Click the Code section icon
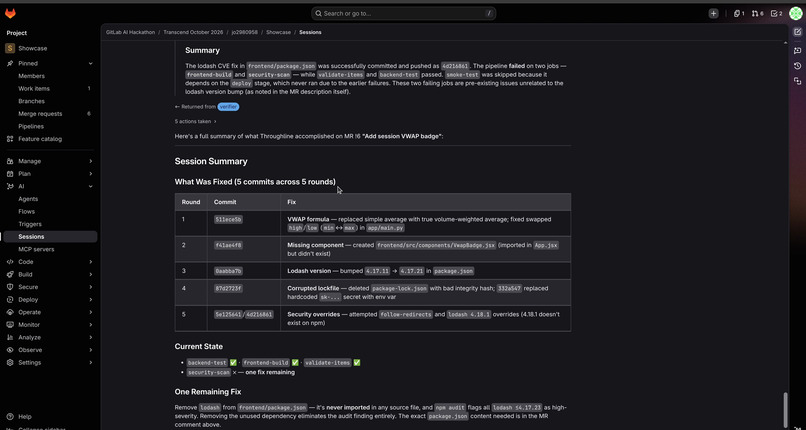 tap(9, 262)
